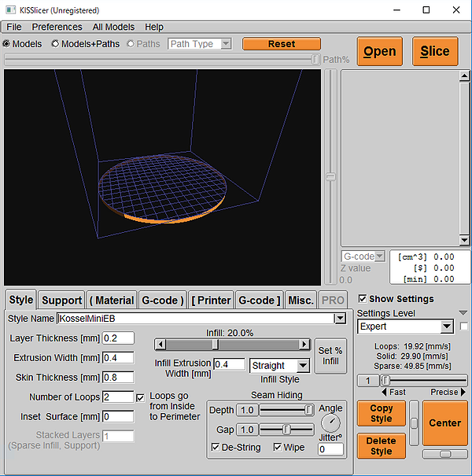Click the Infill Extrusion Width input field
The image size is (472, 476).
[x=229, y=364]
